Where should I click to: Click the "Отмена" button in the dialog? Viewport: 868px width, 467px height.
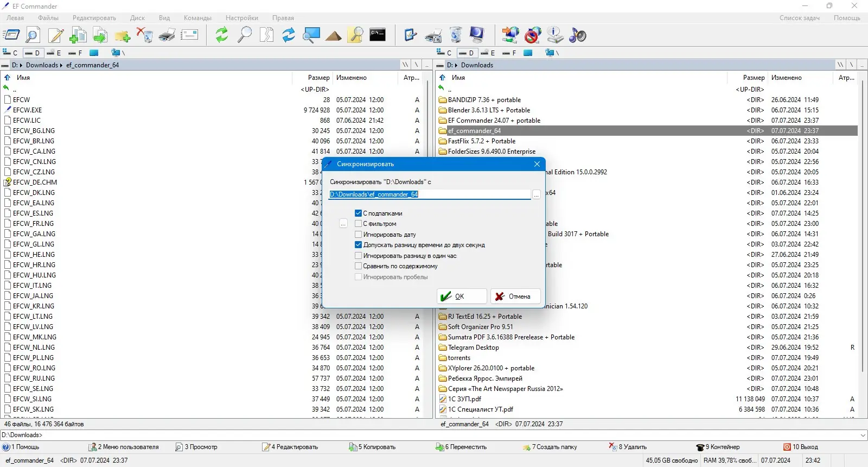[x=515, y=296]
